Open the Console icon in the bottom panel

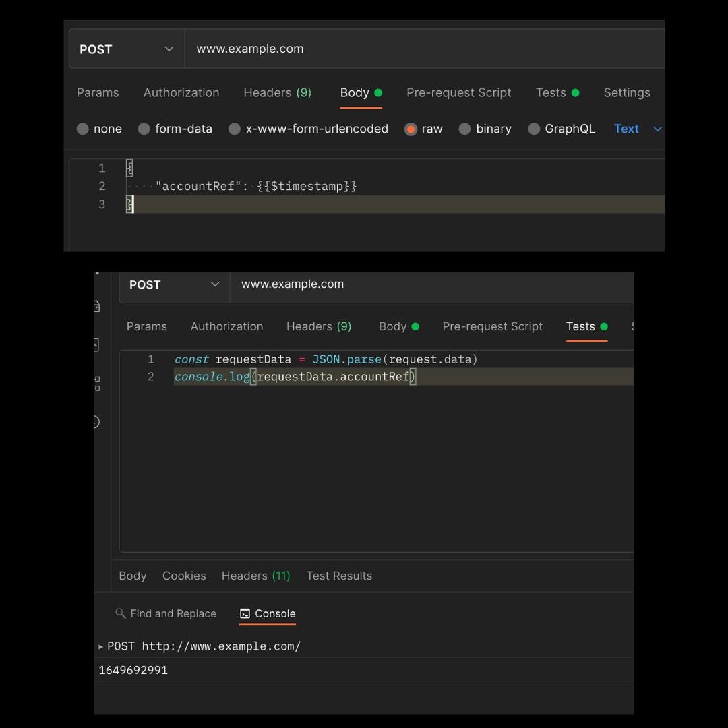[245, 614]
